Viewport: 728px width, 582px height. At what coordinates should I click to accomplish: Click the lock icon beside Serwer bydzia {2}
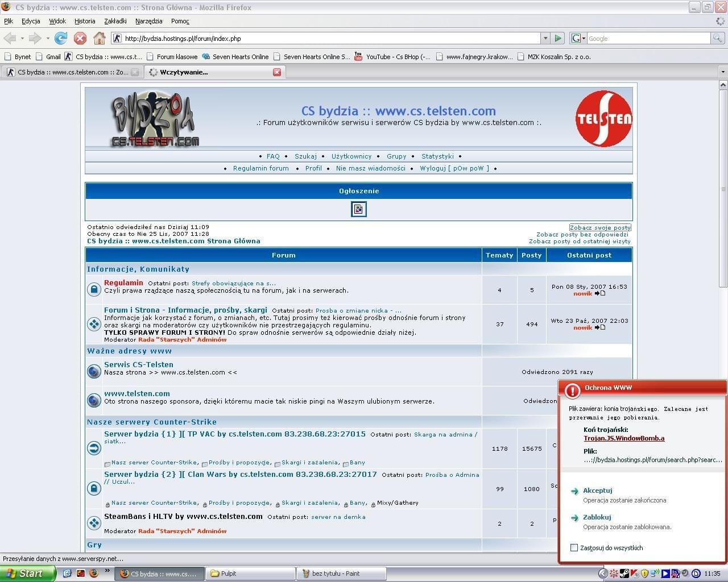94,488
